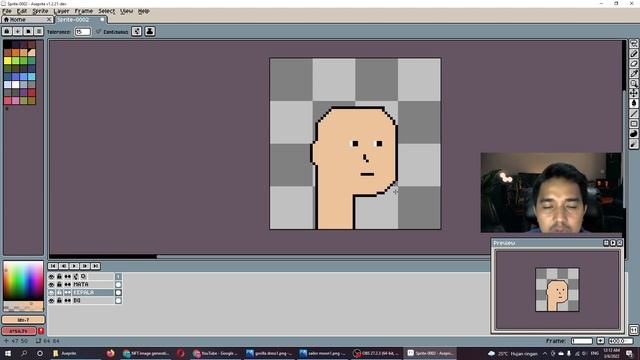Click the pixel connectivity button in context bar
640x360 pixels.
pos(137,31)
